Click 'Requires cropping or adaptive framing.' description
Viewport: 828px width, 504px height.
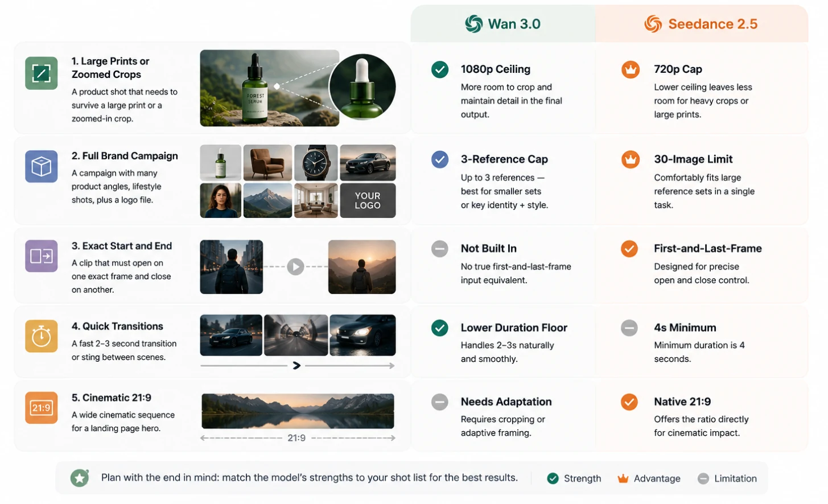point(502,426)
